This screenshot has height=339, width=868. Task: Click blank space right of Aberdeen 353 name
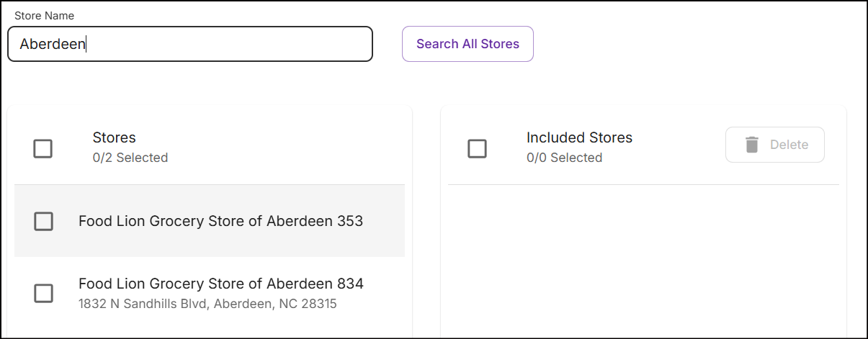point(383,221)
